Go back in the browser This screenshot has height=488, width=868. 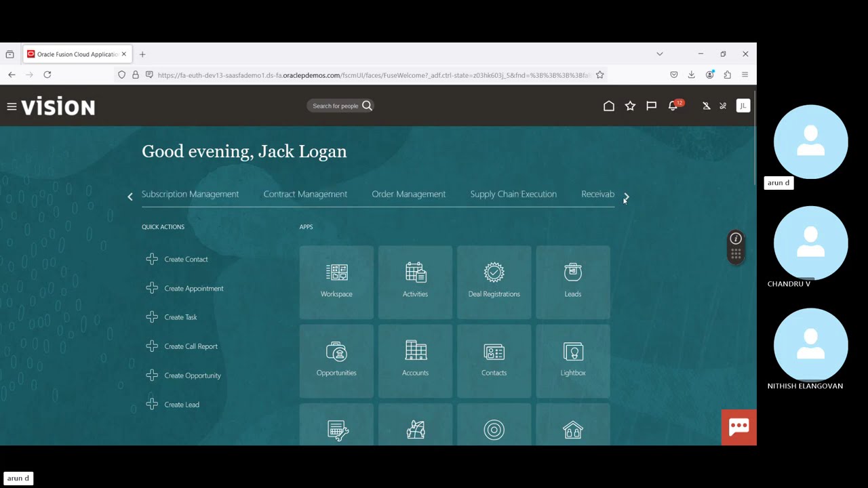point(12,75)
